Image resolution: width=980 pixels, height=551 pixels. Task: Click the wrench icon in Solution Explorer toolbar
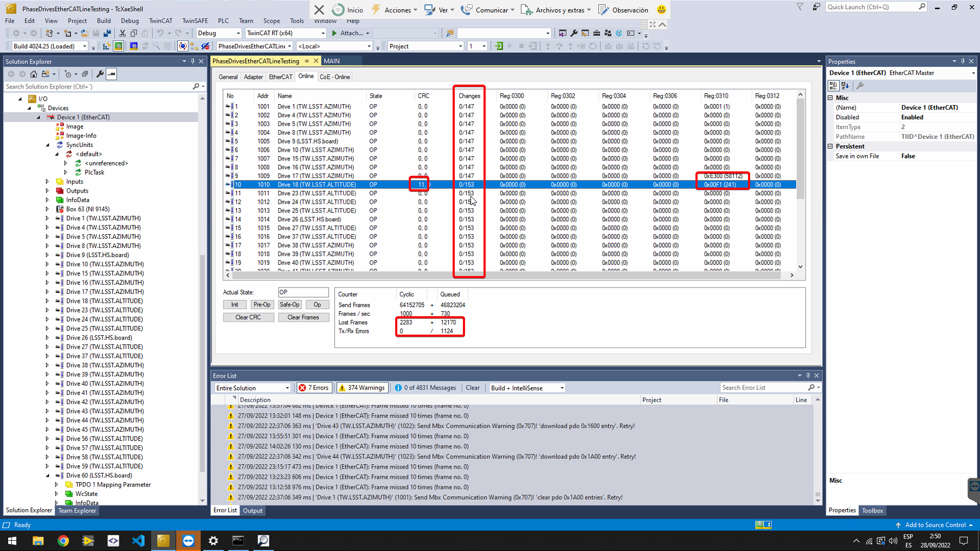(100, 74)
